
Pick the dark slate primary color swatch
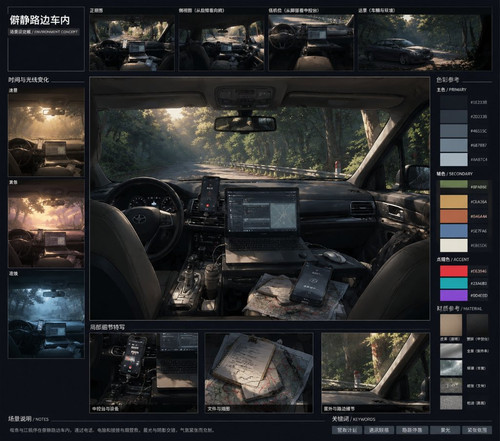click(454, 117)
